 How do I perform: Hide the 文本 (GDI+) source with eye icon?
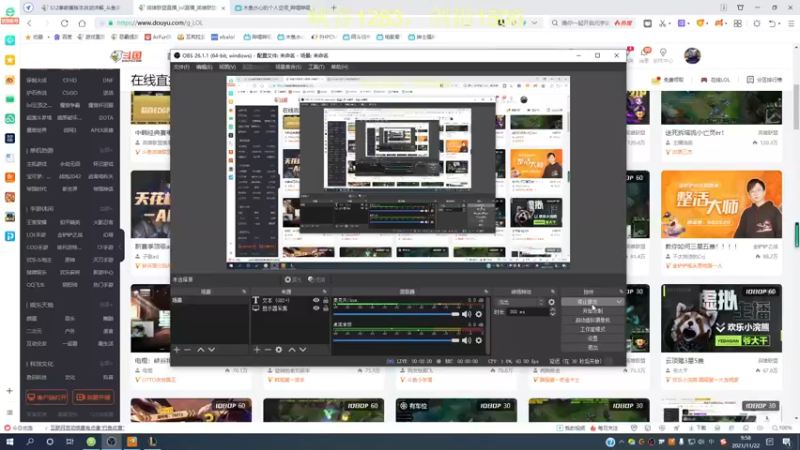click(x=316, y=301)
